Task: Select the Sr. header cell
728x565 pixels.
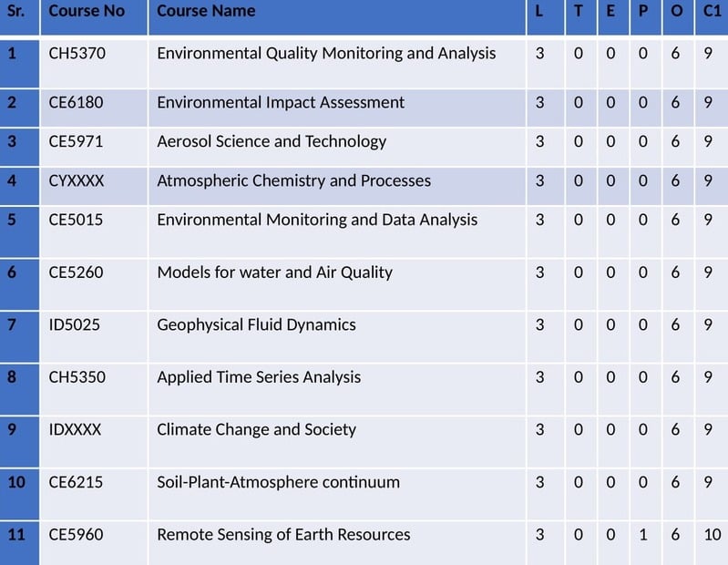Action: (x=19, y=16)
